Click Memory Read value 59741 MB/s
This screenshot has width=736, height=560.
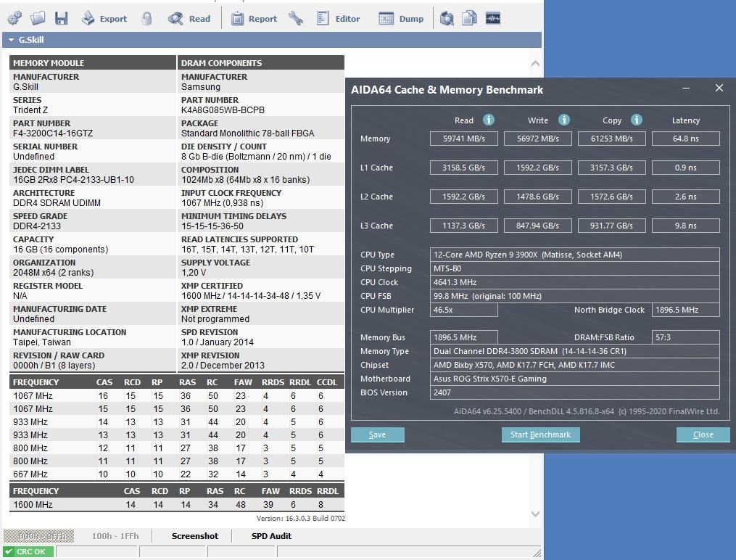[464, 139]
